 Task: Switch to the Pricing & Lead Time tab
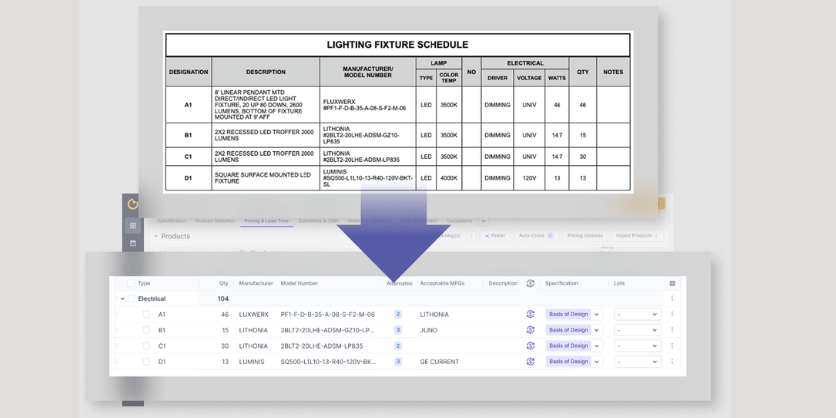pyautogui.click(x=266, y=221)
